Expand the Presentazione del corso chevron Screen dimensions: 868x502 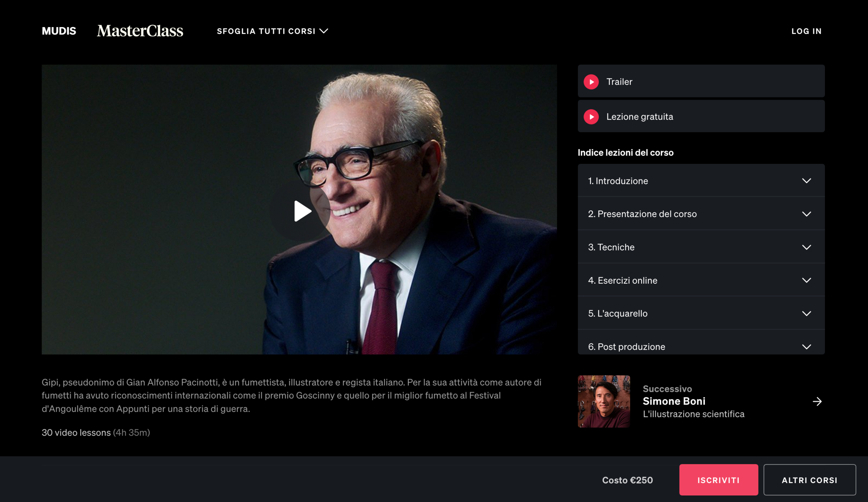click(806, 214)
